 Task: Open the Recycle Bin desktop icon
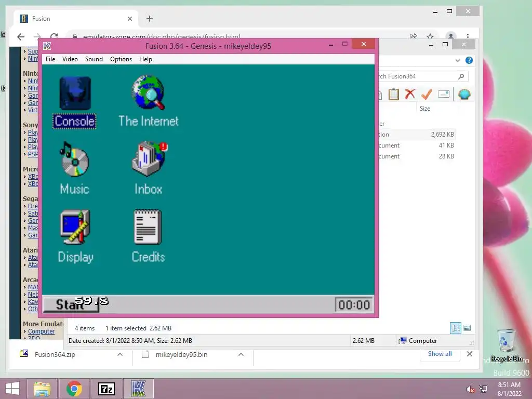(506, 345)
